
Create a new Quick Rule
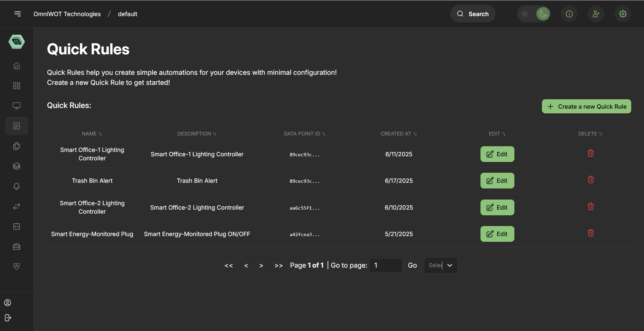point(586,106)
